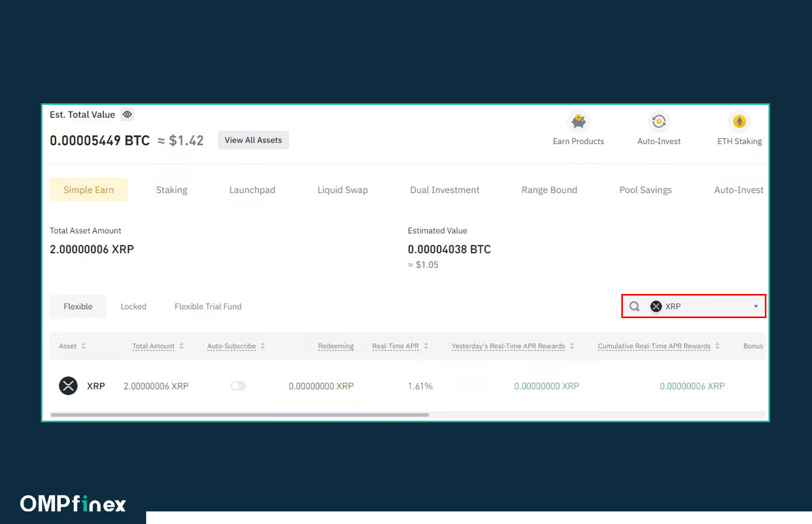Expand the XRP coin filter dropdown arrow
Image resolution: width=812 pixels, height=524 pixels.
click(x=755, y=307)
